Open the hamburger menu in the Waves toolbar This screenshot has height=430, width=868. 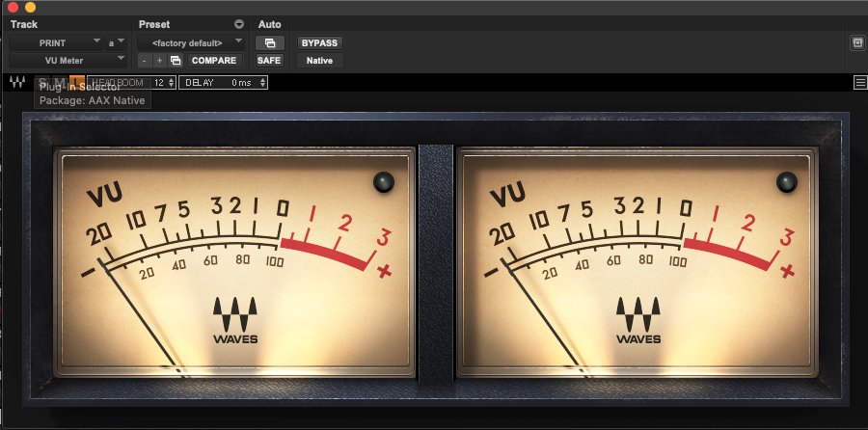pos(859,83)
